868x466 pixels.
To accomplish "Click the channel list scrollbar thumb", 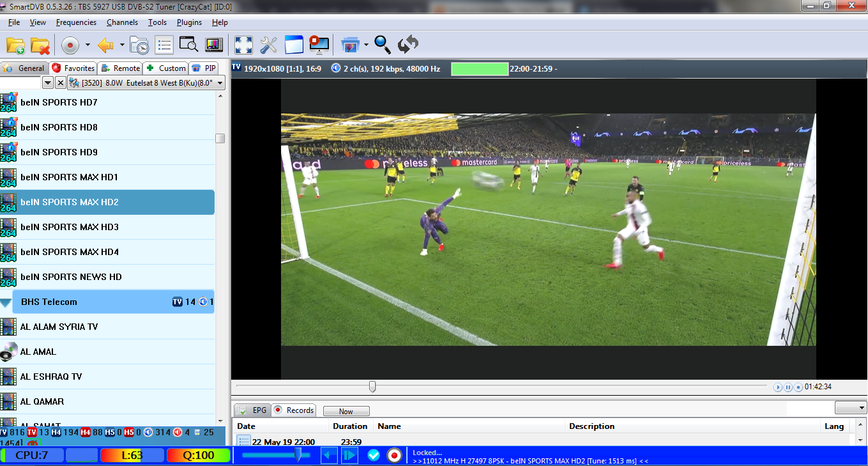I will pyautogui.click(x=220, y=138).
